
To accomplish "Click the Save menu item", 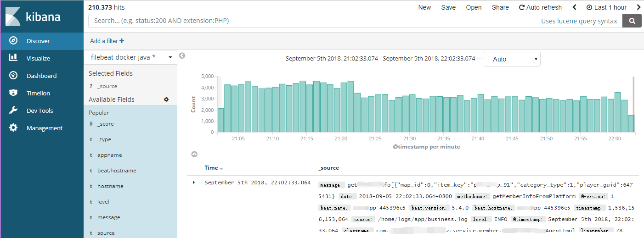I will tap(448, 7).
